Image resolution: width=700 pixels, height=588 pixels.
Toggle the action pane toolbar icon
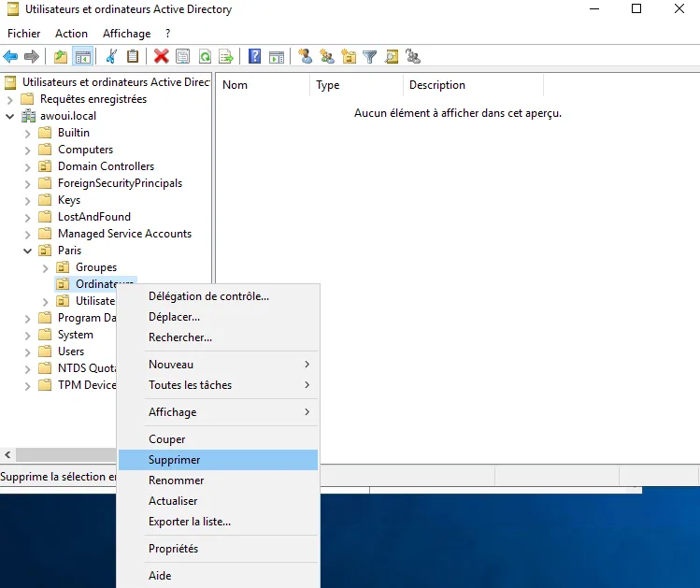pos(277,57)
